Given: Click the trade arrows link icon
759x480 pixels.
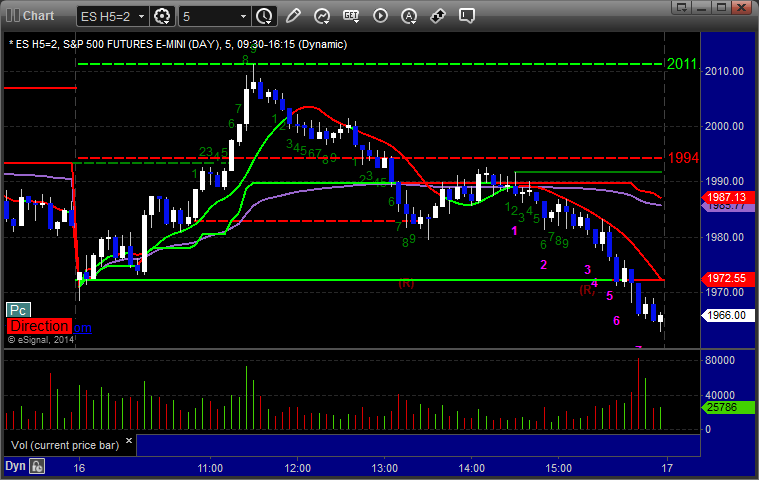Looking at the screenshot, I should (438, 16).
